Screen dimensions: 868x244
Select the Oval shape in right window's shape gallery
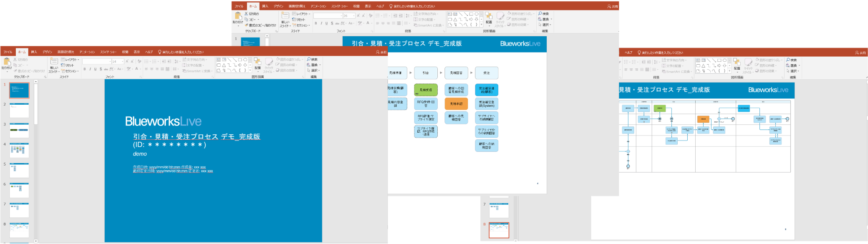pyautogui.click(x=725, y=60)
